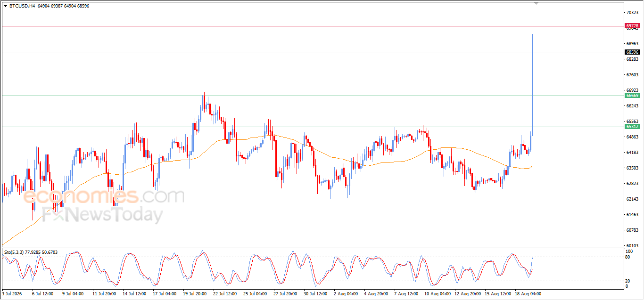The width and height of the screenshot is (644, 300).
Task: Click the tall blue breakout candle
Action: 533,93
